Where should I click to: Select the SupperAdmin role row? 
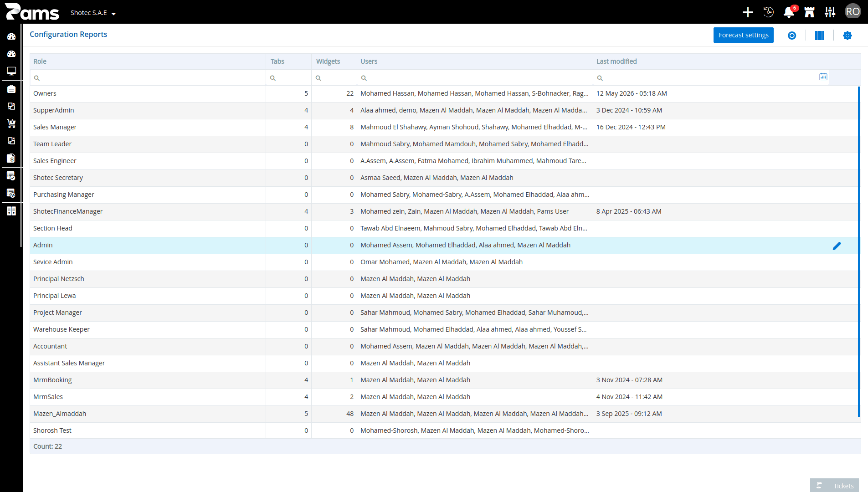tap(445, 110)
